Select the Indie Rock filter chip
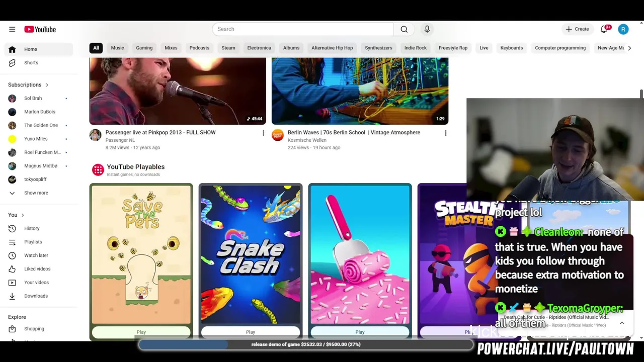The image size is (644, 362). pyautogui.click(x=416, y=48)
